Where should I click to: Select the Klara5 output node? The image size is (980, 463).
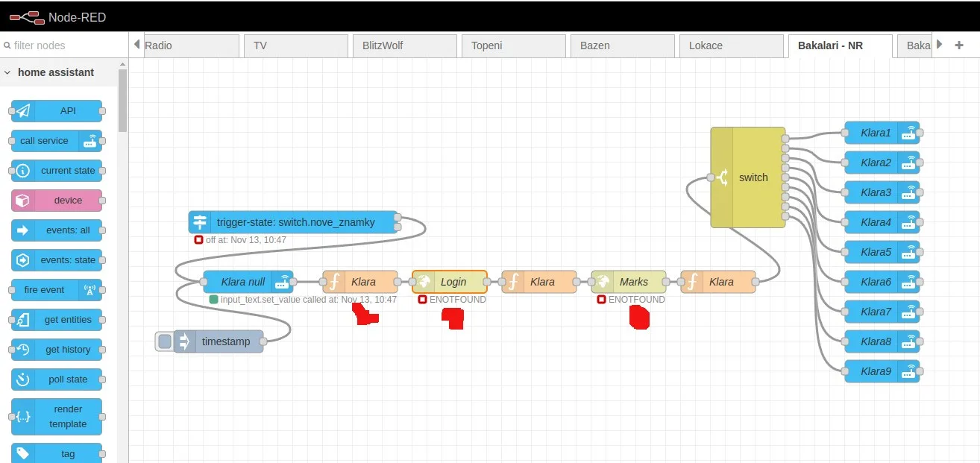click(x=882, y=252)
